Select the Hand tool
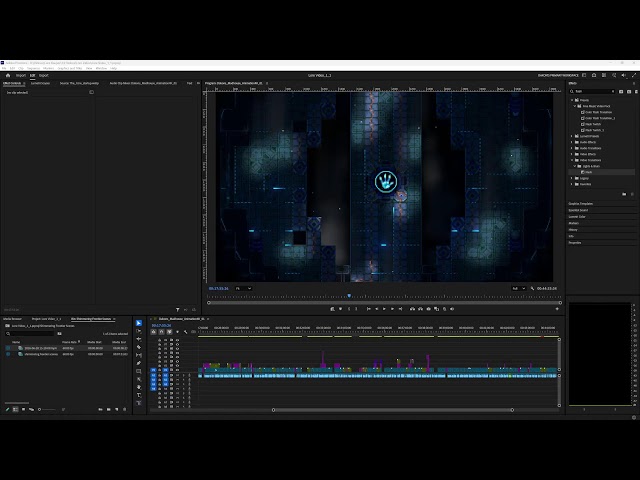This screenshot has width=640, height=480. (x=139, y=387)
